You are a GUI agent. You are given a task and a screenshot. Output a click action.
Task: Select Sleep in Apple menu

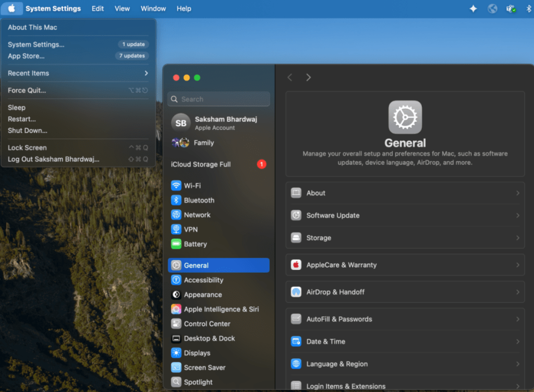[78, 107]
